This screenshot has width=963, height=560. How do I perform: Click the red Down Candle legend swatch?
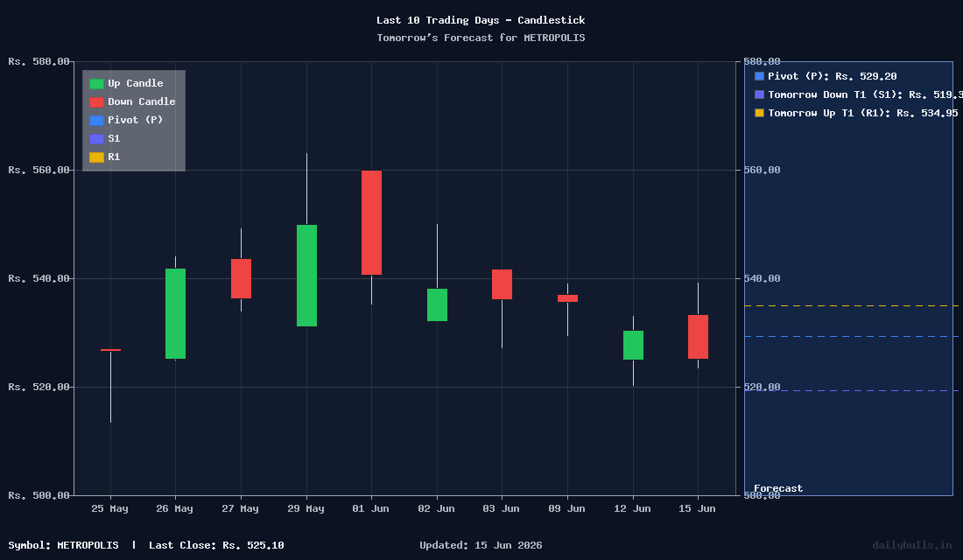[x=96, y=101]
